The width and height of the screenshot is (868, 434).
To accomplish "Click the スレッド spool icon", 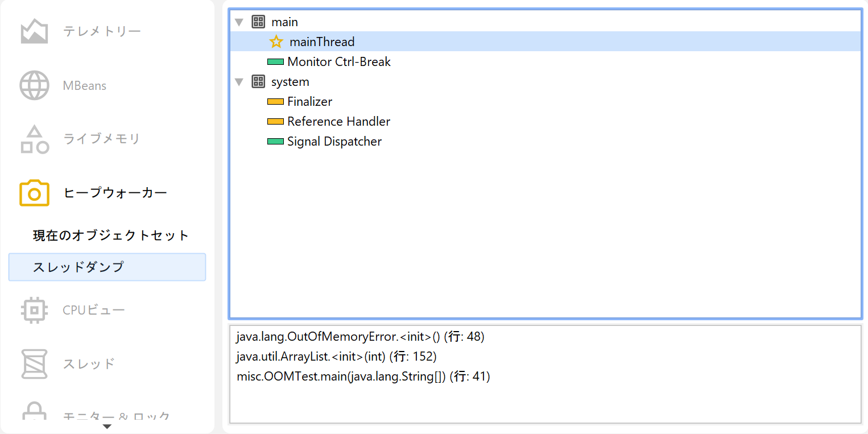I will pos(34,364).
